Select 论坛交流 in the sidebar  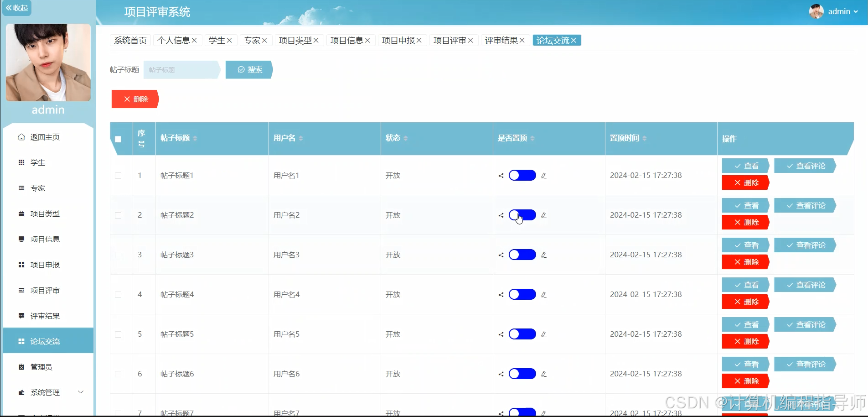tap(48, 341)
